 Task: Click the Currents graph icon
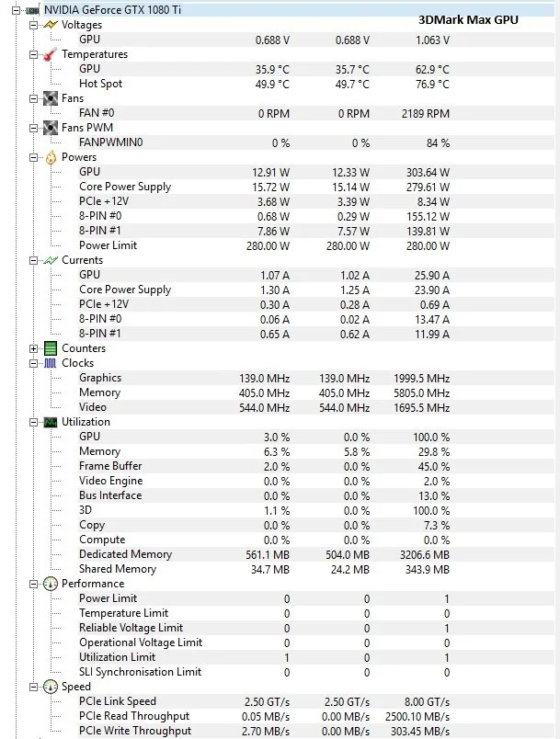[51, 260]
